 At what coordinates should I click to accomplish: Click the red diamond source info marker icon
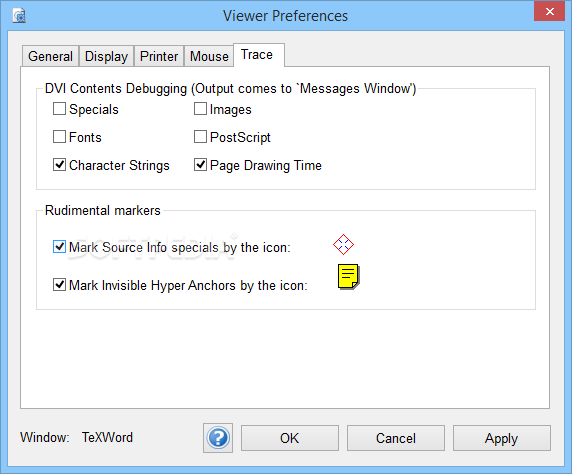tap(343, 244)
